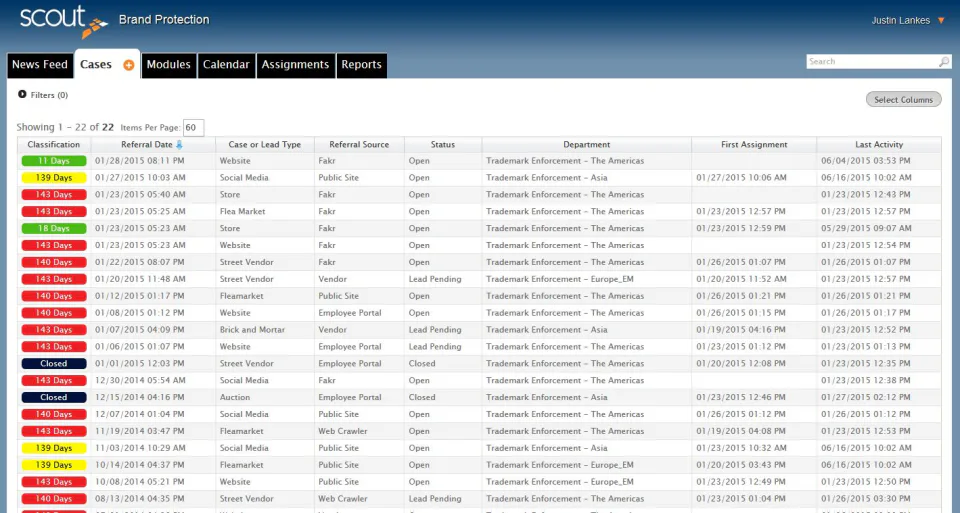Viewport: 960px width, 513px height.
Task: Click Vendor source in the 01/20/2015 11:48 AM row
Action: click(332, 279)
